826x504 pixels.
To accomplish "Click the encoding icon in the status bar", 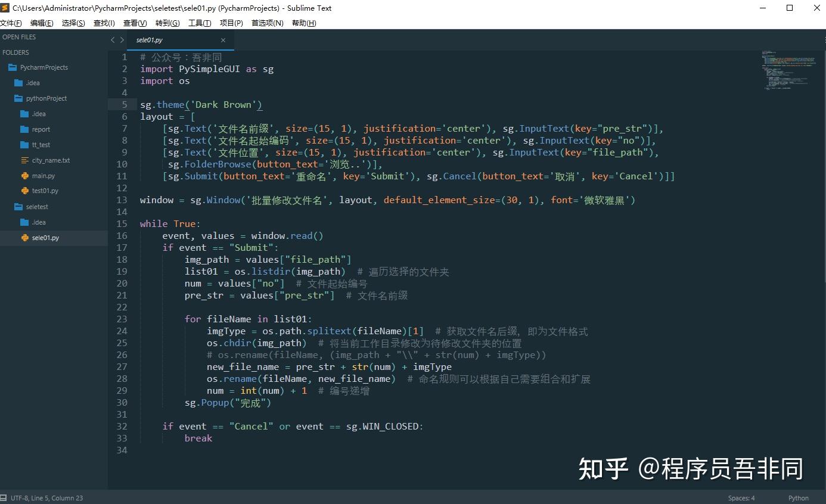I will click(x=5, y=497).
